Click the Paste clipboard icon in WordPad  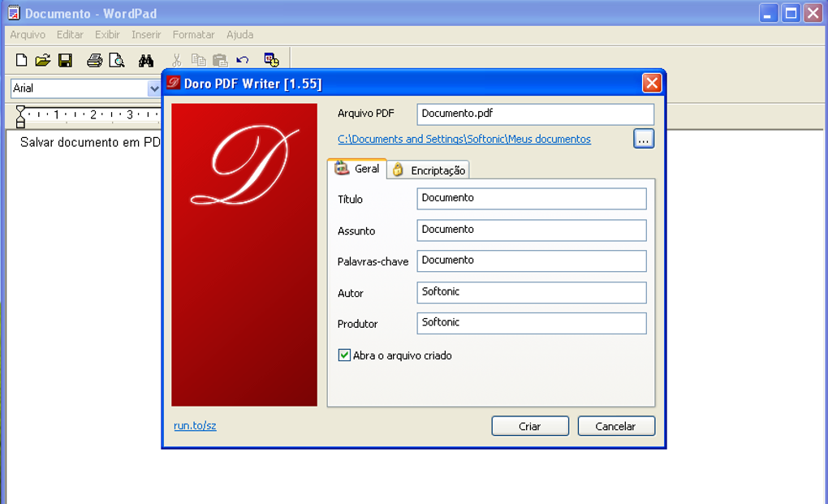220,60
